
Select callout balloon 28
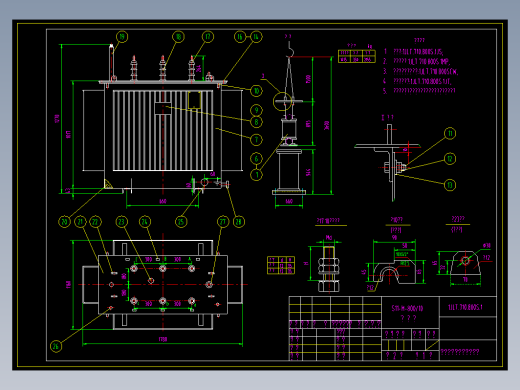coord(239,222)
